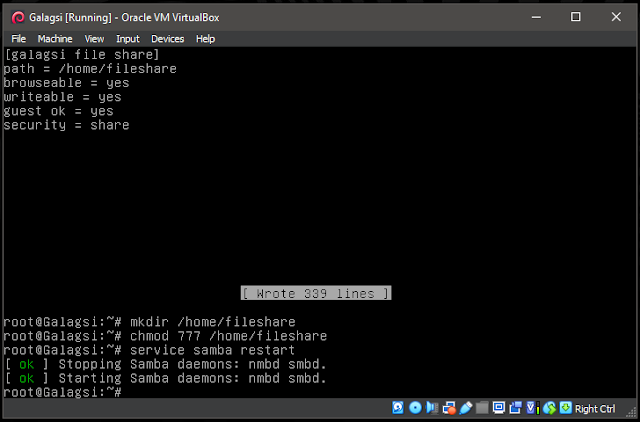This screenshot has height=422, width=640.
Task: Click the Right Ctrl host key label
Action: (595, 409)
